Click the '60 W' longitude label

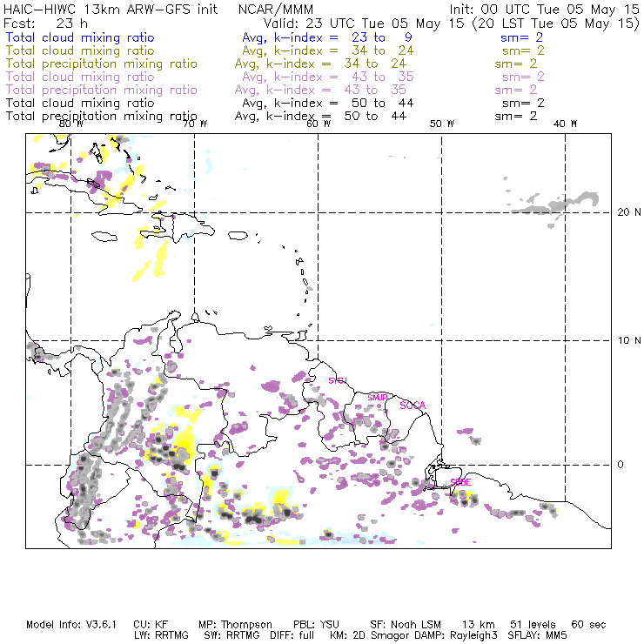[x=319, y=124]
